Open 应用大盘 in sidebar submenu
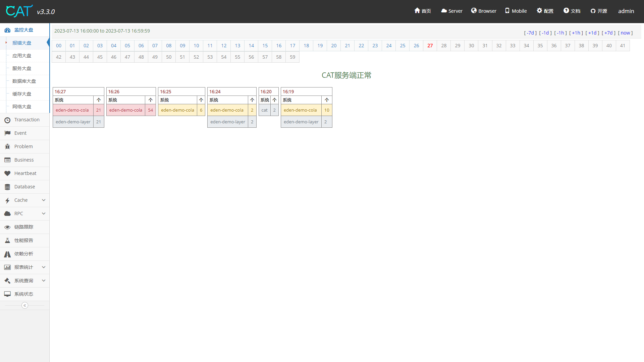644x362 pixels. [22, 56]
